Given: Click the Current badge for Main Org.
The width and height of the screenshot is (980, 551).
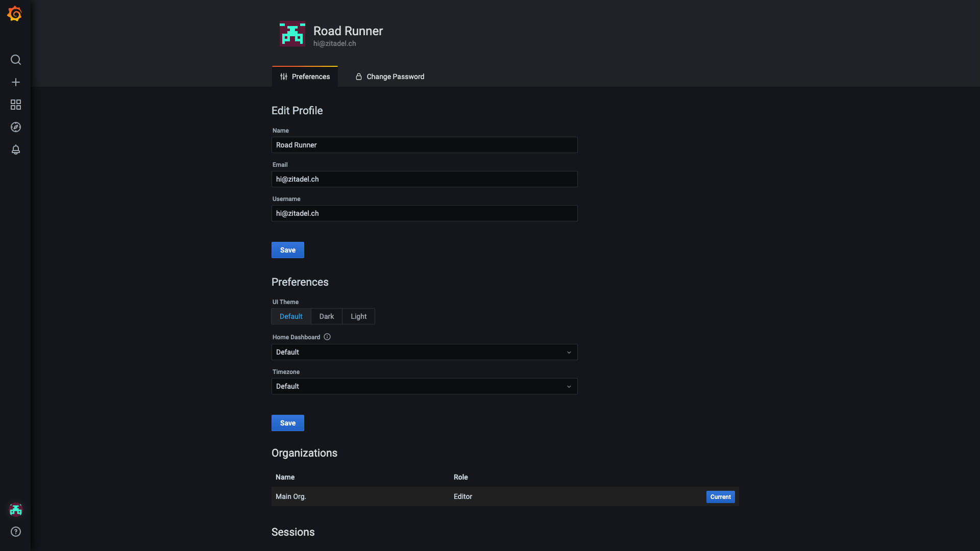Looking at the screenshot, I should tap(720, 497).
